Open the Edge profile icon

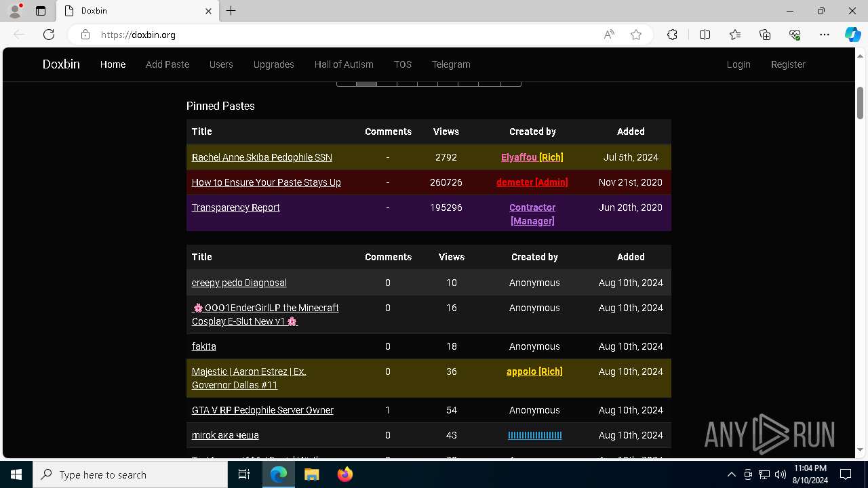pyautogui.click(x=15, y=11)
